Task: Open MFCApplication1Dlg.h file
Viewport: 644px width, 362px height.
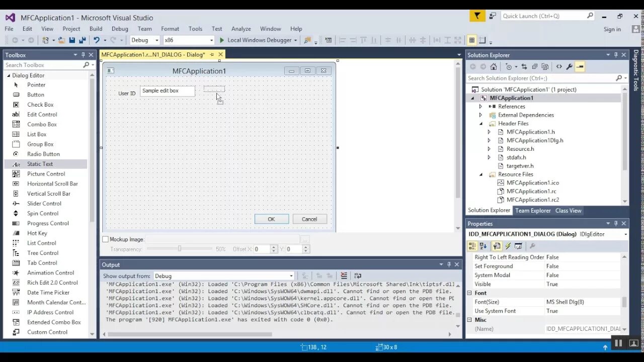Action: click(x=535, y=141)
